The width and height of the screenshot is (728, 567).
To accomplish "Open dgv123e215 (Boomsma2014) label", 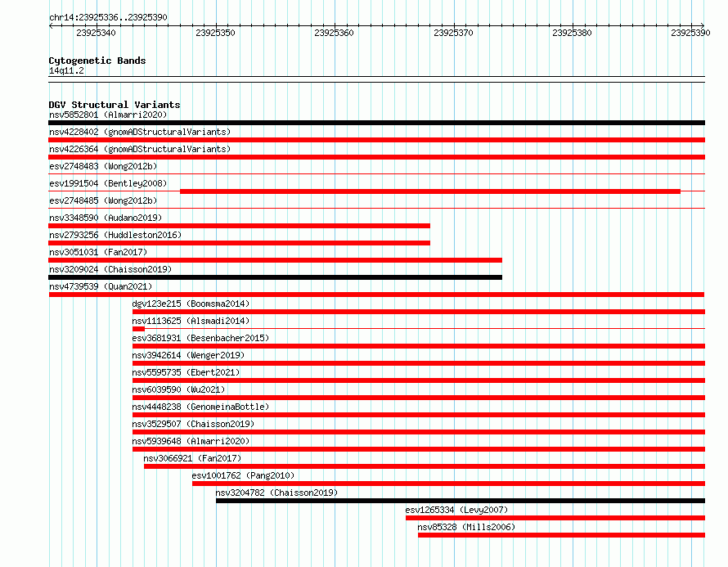I will pos(191,304).
